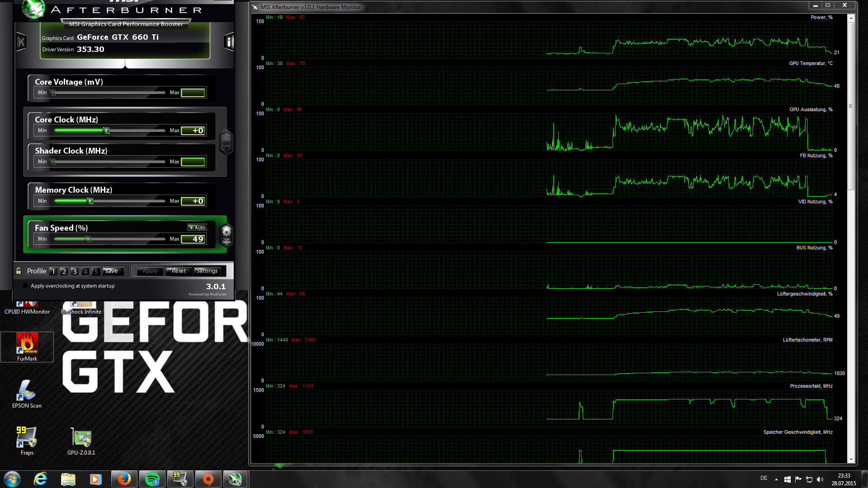Select Profile slot 1
The width and height of the screenshot is (868, 488).
click(x=53, y=271)
